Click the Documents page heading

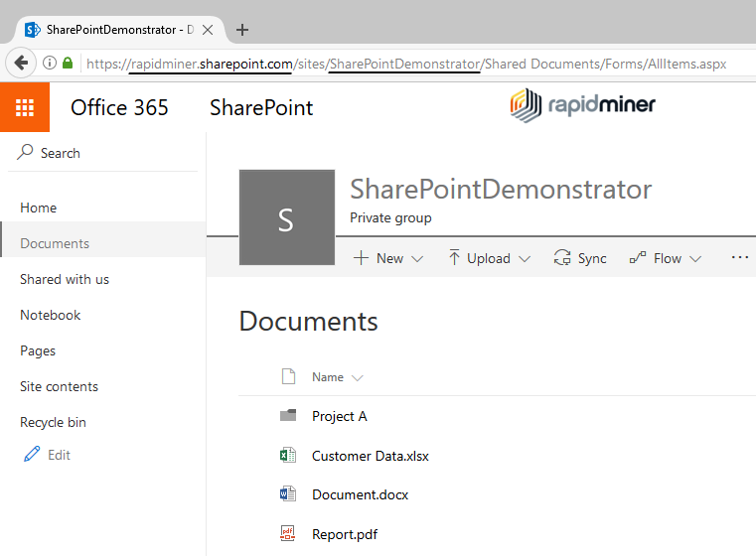pos(309,321)
